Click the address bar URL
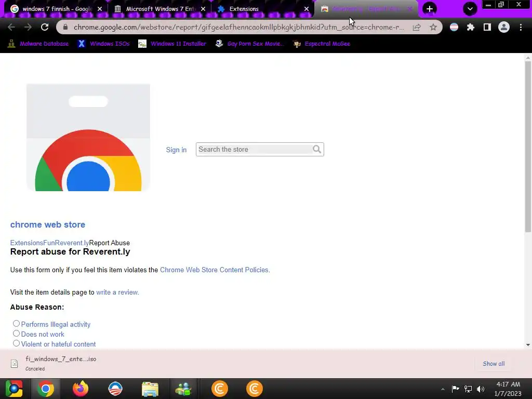532x399 pixels. coord(239,27)
